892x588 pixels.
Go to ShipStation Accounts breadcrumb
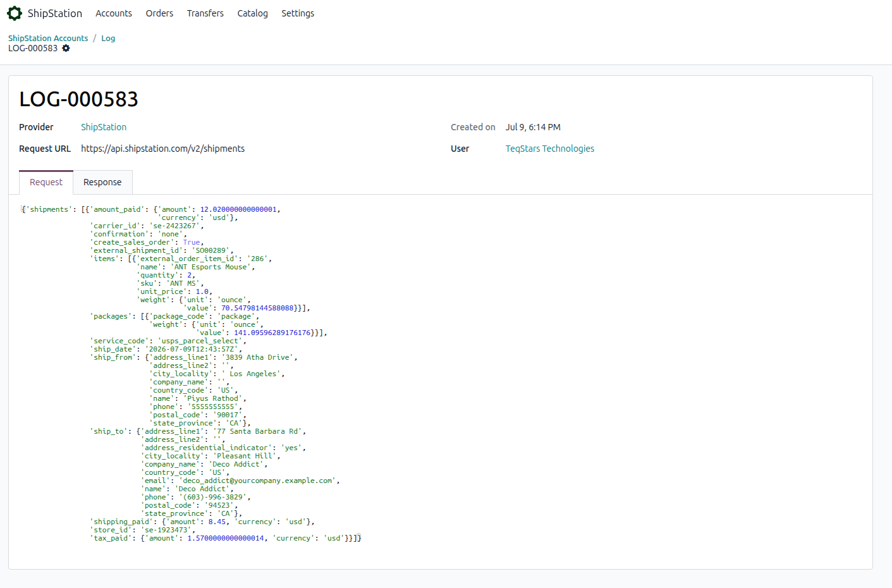coord(48,38)
